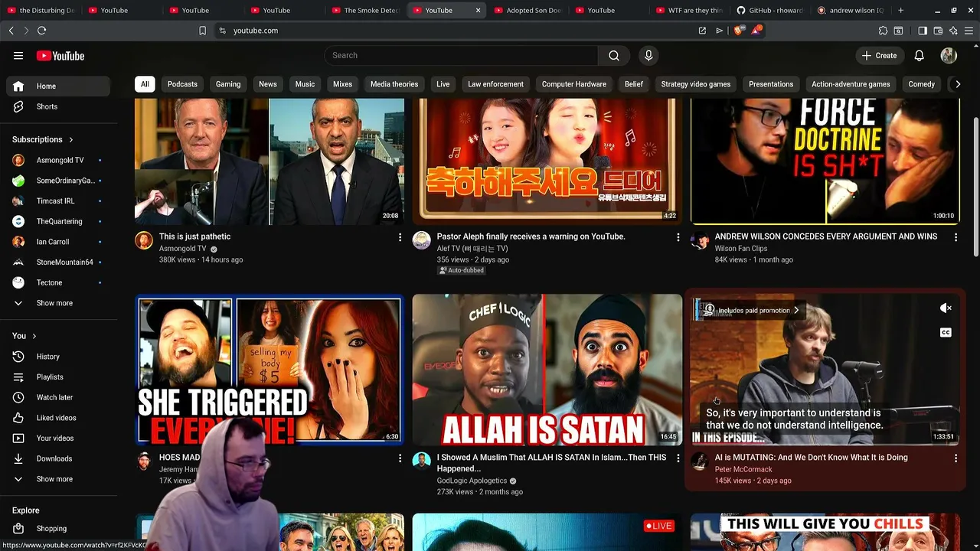This screenshot has width=980, height=551.
Task: Click the Brave Shields lion icon
Action: coord(738,31)
